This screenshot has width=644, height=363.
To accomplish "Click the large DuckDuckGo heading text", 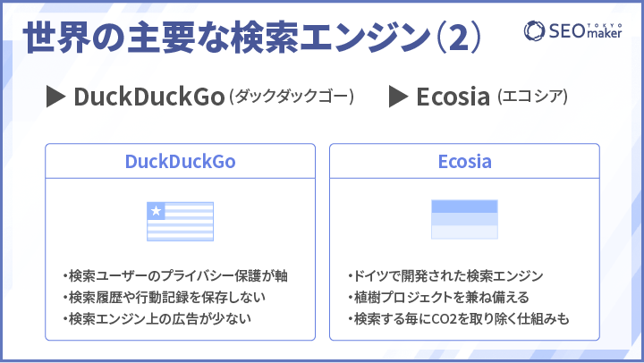I will coord(149,97).
